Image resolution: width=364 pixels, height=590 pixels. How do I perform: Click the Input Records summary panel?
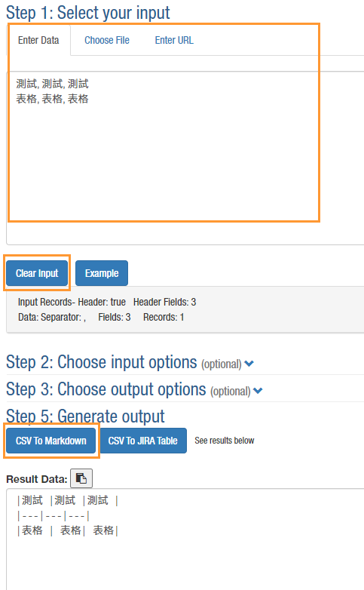point(185,309)
